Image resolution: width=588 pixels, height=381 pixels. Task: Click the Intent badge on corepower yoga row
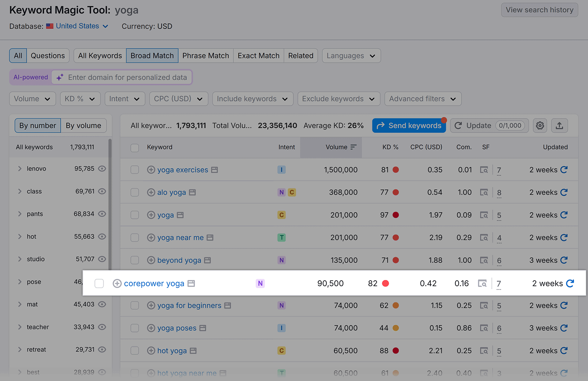(x=260, y=283)
